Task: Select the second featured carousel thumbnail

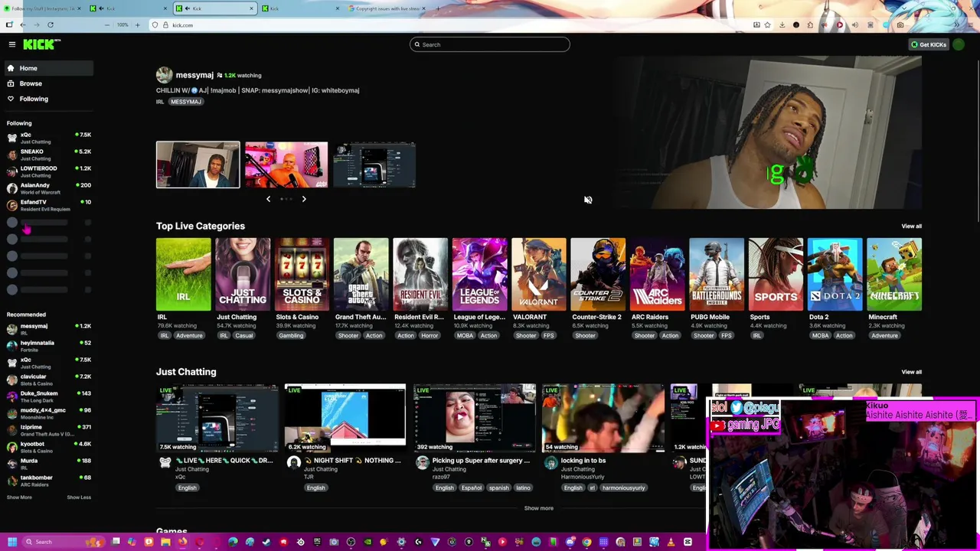Action: (x=286, y=165)
